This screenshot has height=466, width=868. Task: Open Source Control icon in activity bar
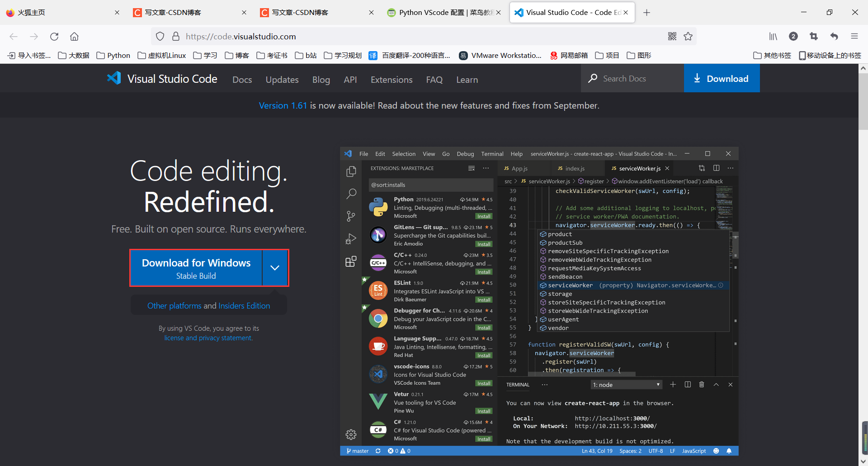351,216
